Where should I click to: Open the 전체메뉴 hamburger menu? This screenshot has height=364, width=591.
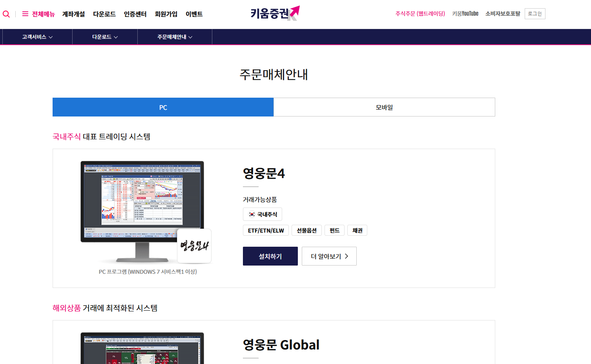pyautogui.click(x=38, y=14)
